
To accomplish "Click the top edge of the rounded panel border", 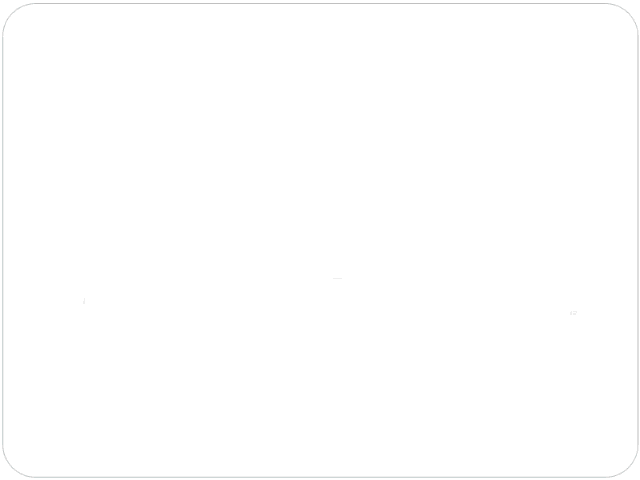I will click(320, 4).
